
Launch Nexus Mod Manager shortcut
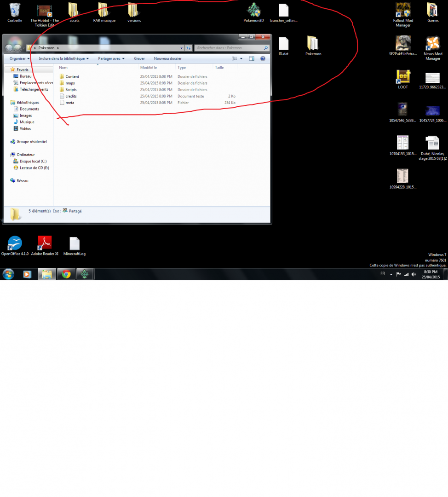[433, 48]
